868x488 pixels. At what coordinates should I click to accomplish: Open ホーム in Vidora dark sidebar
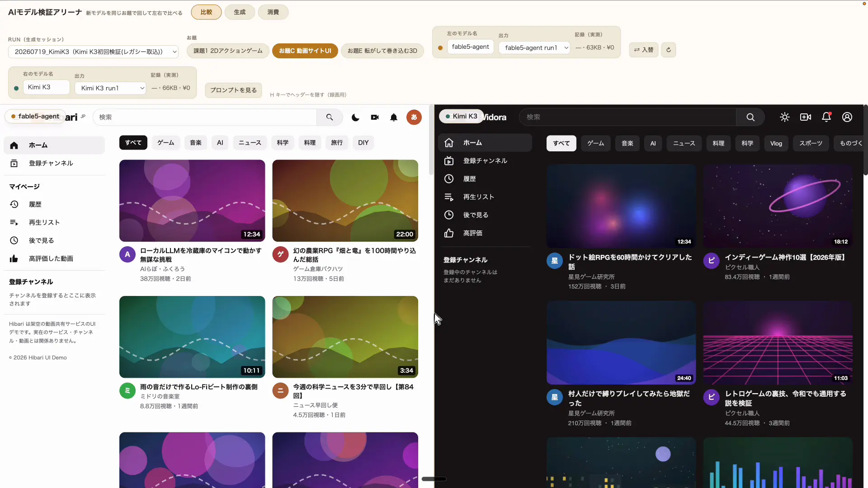click(485, 142)
